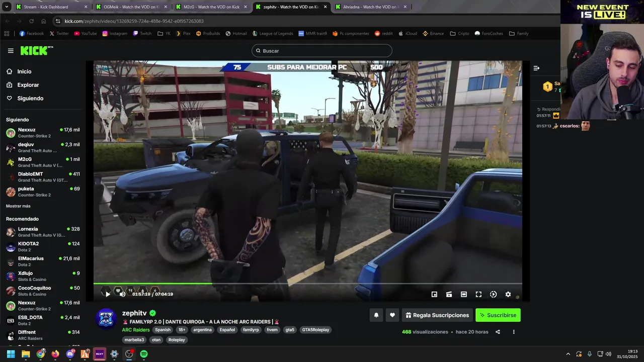Open video quality settings gear

(x=508, y=294)
